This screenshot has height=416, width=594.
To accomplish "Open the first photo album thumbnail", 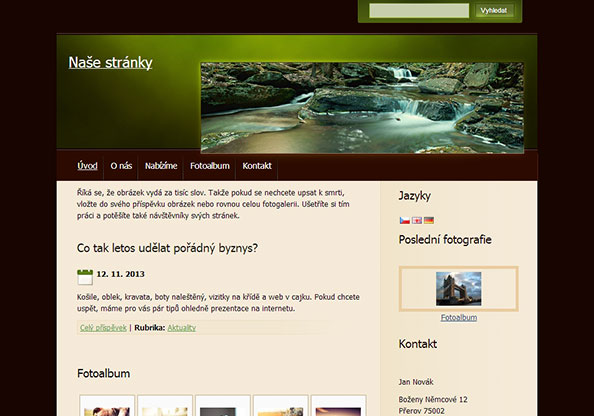I will pyautogui.click(x=107, y=405).
